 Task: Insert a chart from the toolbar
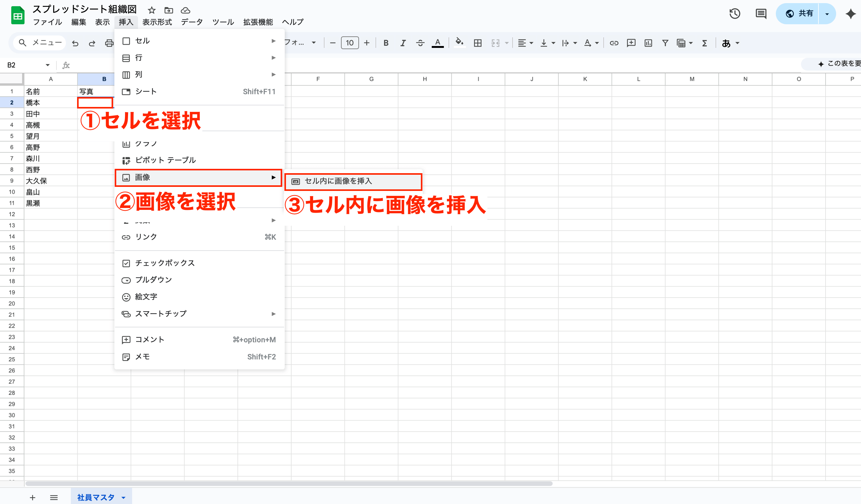click(x=648, y=43)
